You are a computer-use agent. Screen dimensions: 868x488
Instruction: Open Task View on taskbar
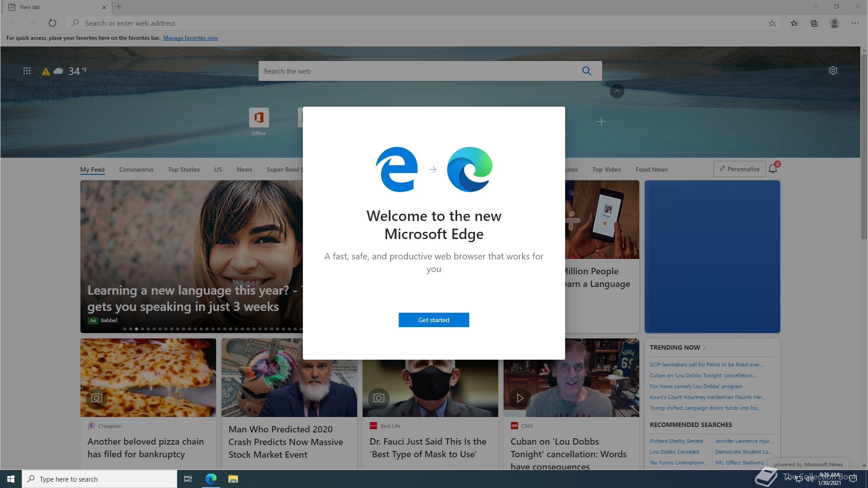coord(188,479)
